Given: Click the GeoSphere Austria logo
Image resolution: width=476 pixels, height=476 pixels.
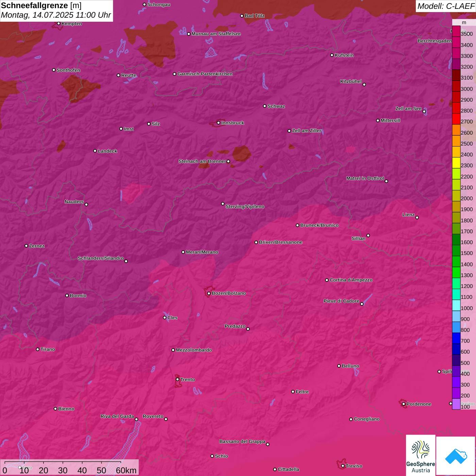Looking at the screenshot, I should tap(421, 455).
